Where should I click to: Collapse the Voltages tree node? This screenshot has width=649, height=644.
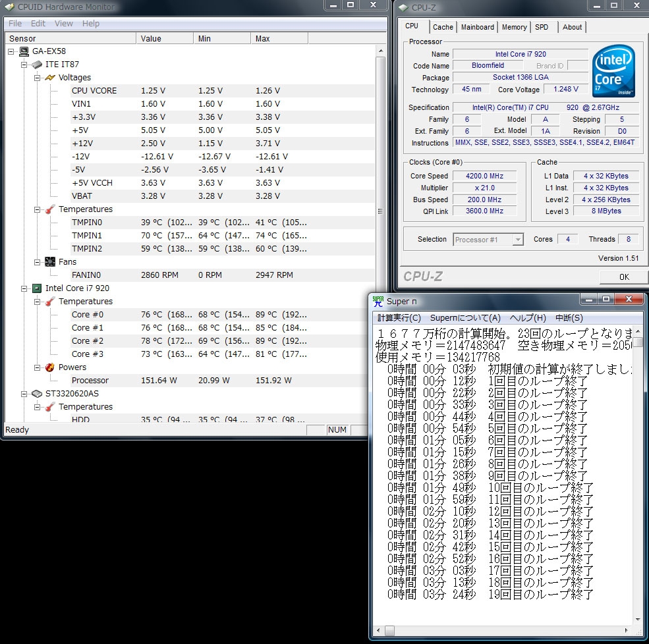click(38, 78)
